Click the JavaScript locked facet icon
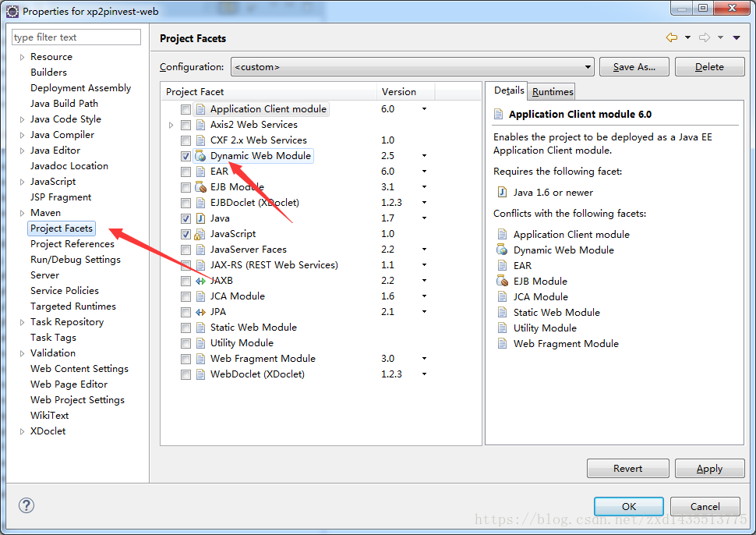The width and height of the screenshot is (756, 535). [x=200, y=235]
